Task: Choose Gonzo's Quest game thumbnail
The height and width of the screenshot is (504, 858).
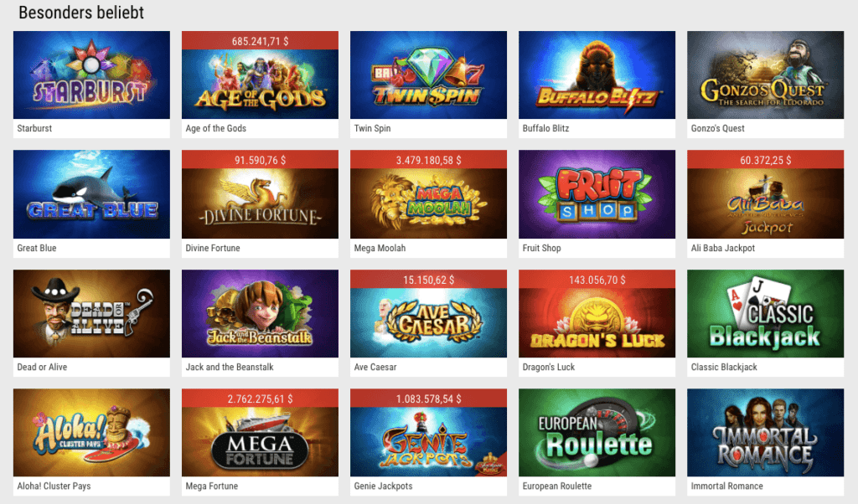Action: tap(766, 75)
